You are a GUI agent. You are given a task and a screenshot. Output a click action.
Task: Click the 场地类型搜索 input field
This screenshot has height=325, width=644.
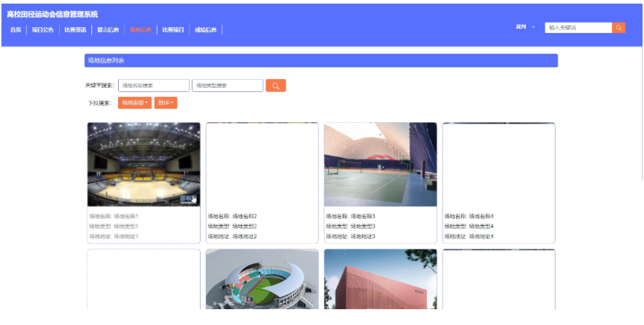tap(227, 86)
